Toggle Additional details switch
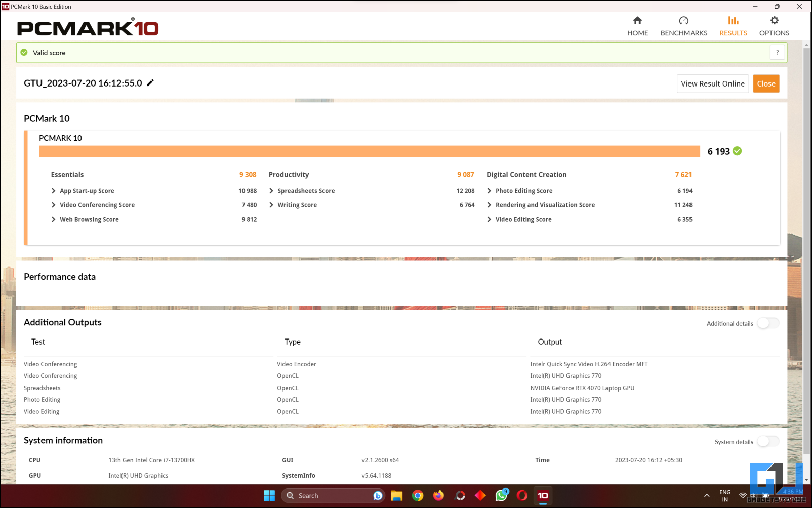812x508 pixels. [768, 323]
